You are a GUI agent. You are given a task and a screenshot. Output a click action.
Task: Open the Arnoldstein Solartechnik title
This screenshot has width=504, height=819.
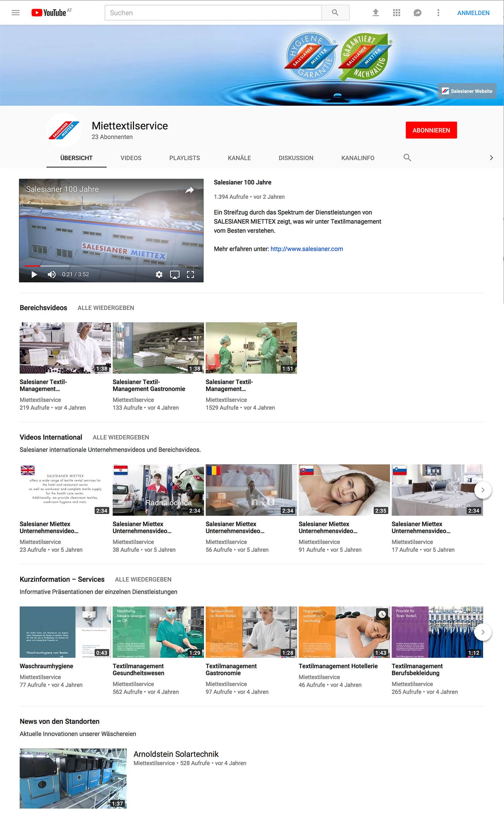176,754
